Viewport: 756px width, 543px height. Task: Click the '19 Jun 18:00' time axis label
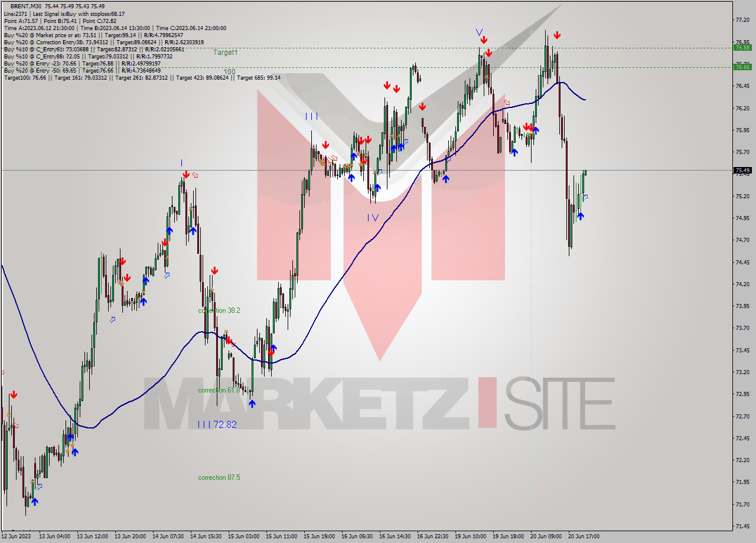coord(509,537)
